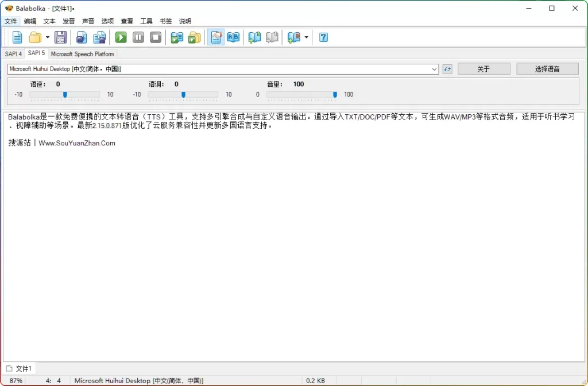This screenshot has width=588, height=386.
Task: Click the Balabolka app icon in the title bar
Action: (x=9, y=8)
